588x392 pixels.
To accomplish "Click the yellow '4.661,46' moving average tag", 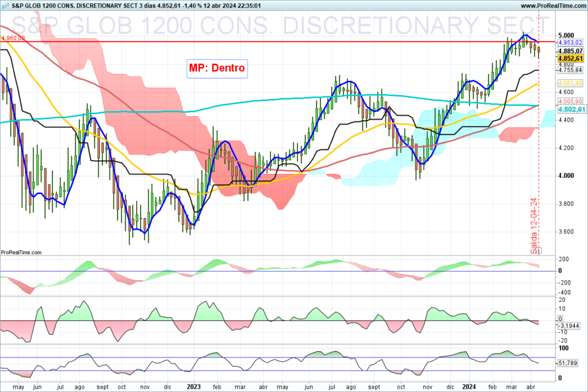I will click(x=570, y=83).
